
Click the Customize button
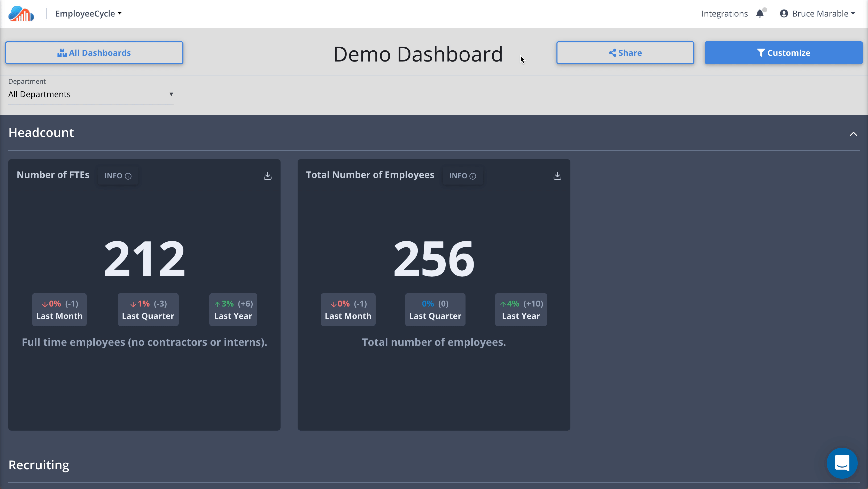click(x=784, y=52)
